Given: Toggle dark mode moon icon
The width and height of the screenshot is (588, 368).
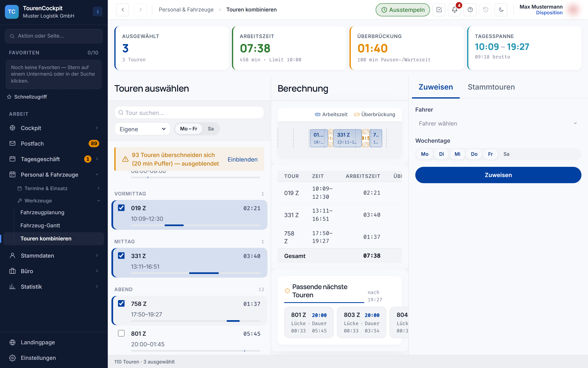Looking at the screenshot, I should [501, 10].
